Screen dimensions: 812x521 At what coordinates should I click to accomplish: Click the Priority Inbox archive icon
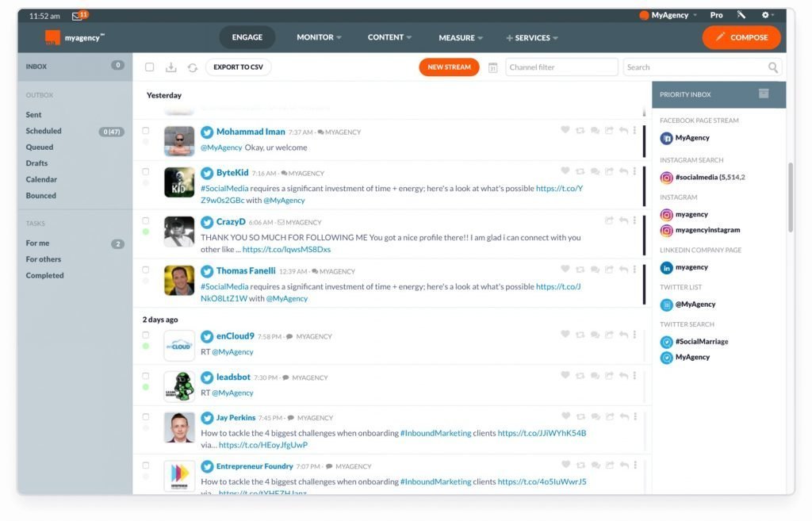click(x=764, y=94)
